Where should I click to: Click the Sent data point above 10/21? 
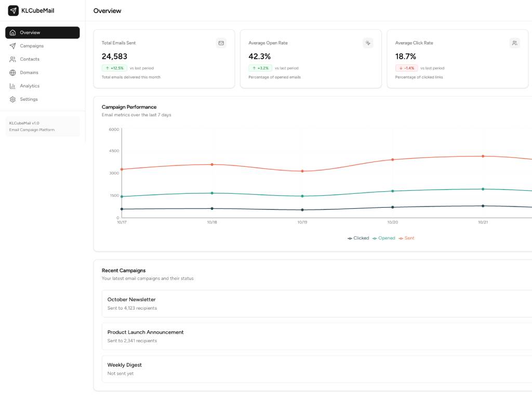(x=483, y=155)
